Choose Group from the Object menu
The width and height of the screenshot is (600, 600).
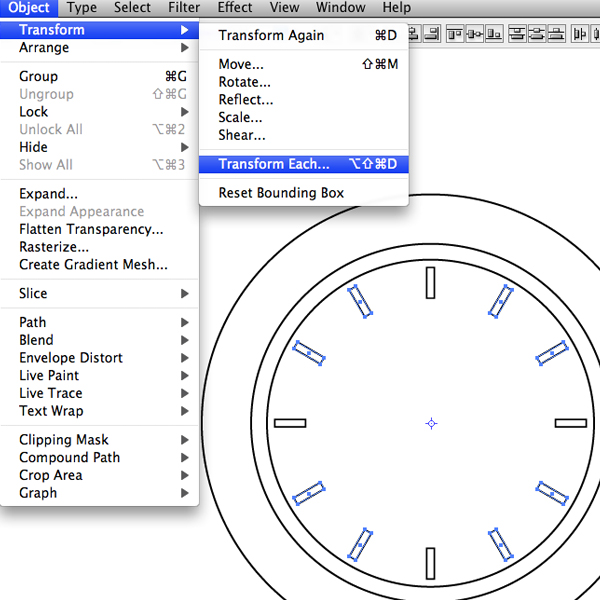(x=99, y=77)
